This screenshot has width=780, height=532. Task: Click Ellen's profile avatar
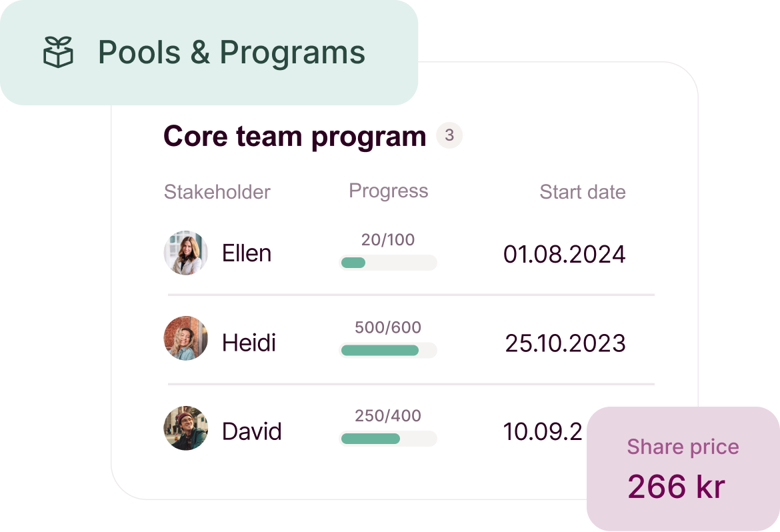(185, 253)
